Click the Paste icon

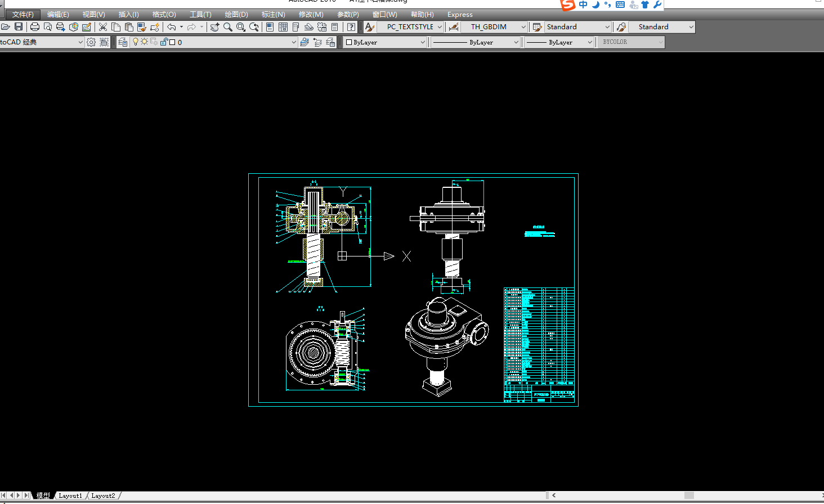129,27
